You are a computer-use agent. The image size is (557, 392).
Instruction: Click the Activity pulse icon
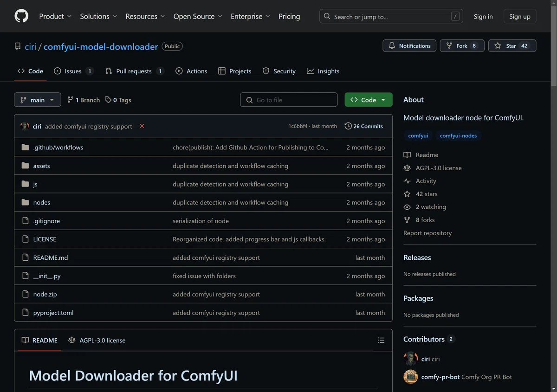tap(407, 181)
